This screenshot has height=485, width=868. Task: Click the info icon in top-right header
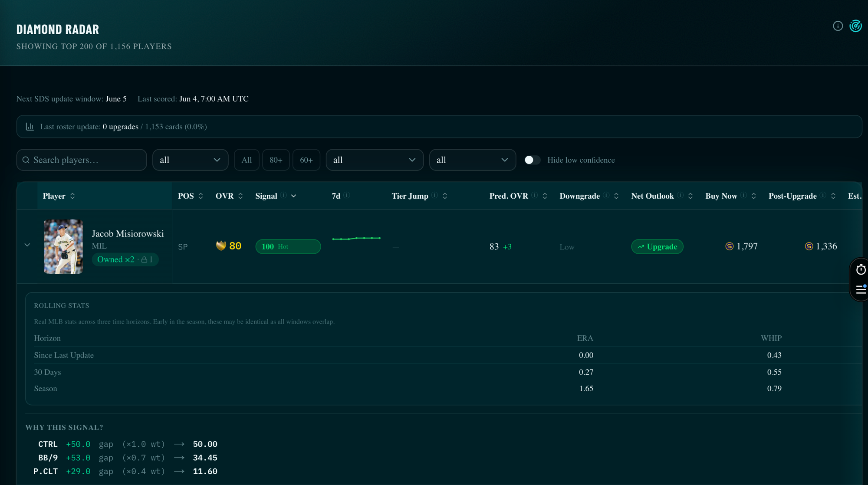[838, 26]
